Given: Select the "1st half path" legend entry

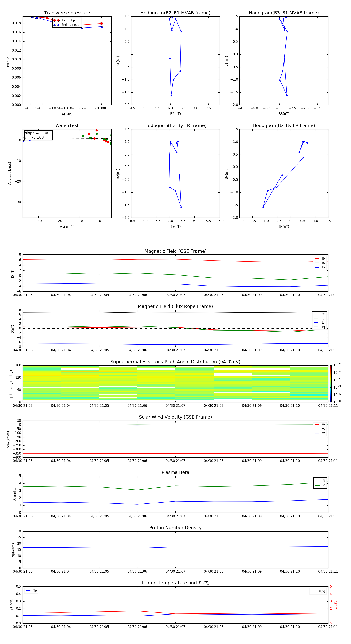Looking at the screenshot, I should 66,20.
